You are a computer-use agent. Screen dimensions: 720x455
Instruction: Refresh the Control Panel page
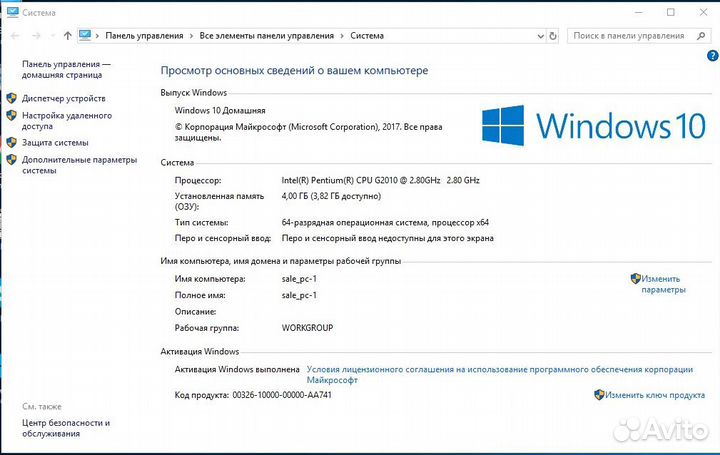pyautogui.click(x=553, y=36)
